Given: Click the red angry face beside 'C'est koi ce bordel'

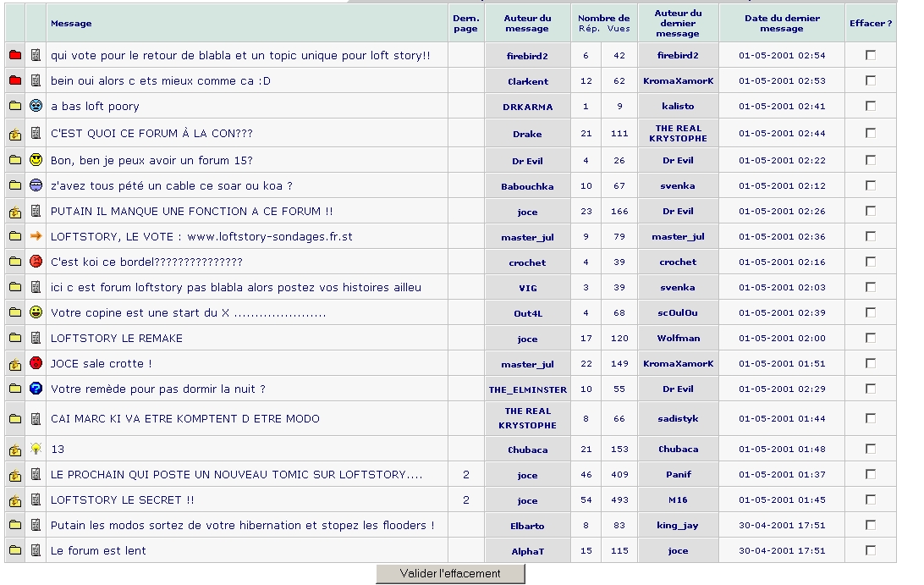Looking at the screenshot, I should click(x=36, y=262).
